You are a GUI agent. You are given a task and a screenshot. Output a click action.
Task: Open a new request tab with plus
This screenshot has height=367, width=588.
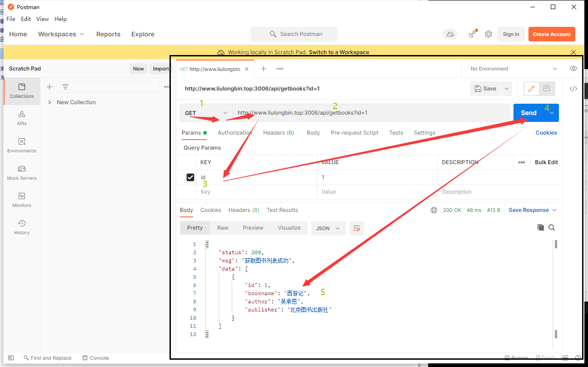(x=264, y=69)
